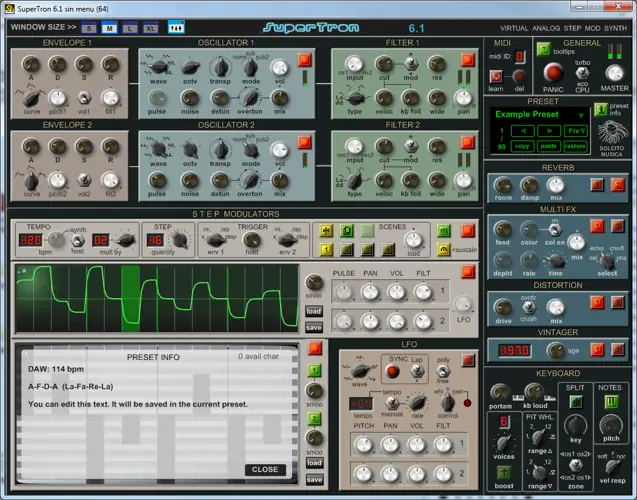Toggle Oscillator 1 red power button
637x500 pixels.
click(304, 60)
